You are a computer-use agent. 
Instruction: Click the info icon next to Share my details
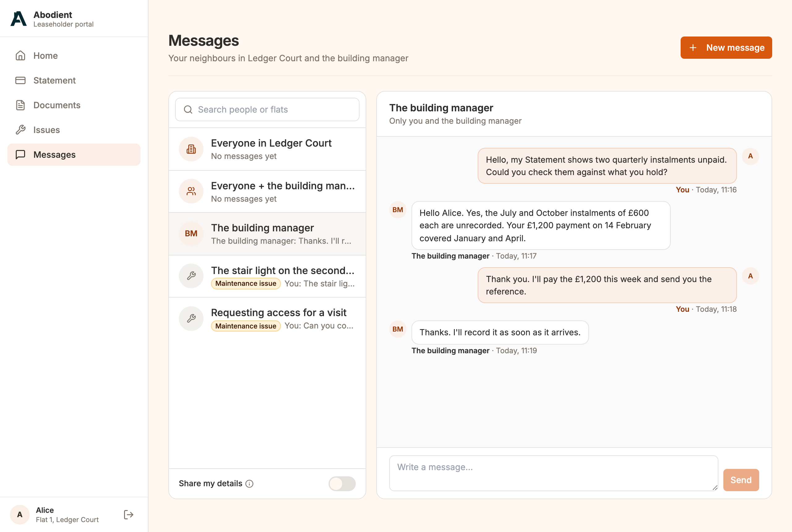249,483
